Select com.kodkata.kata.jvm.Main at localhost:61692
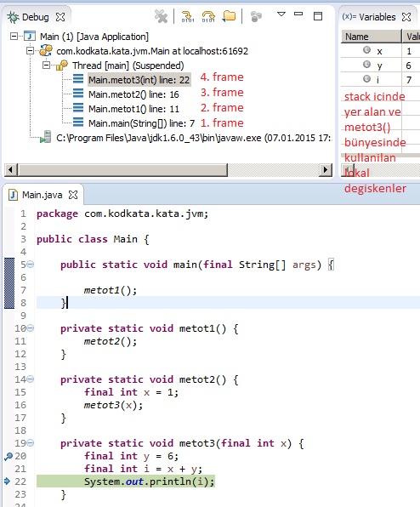Image resolution: width=420 pixels, height=507 pixels. (x=152, y=51)
